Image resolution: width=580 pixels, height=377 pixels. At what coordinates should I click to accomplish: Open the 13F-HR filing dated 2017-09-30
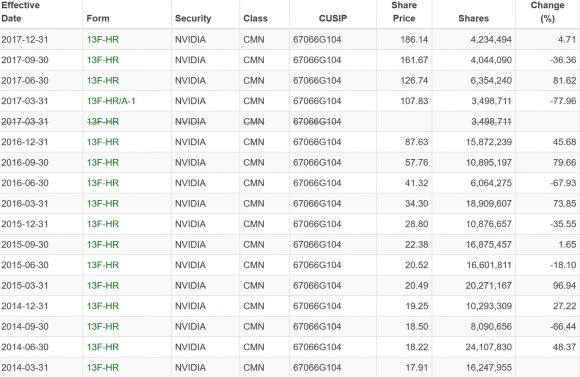[x=103, y=60]
